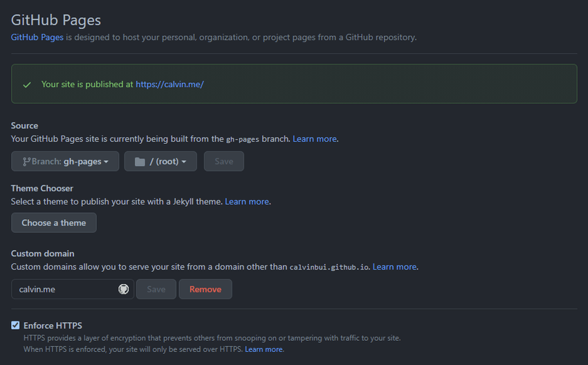Click the caret arrow next to gh-pages
The height and width of the screenshot is (365, 588).
coord(106,162)
